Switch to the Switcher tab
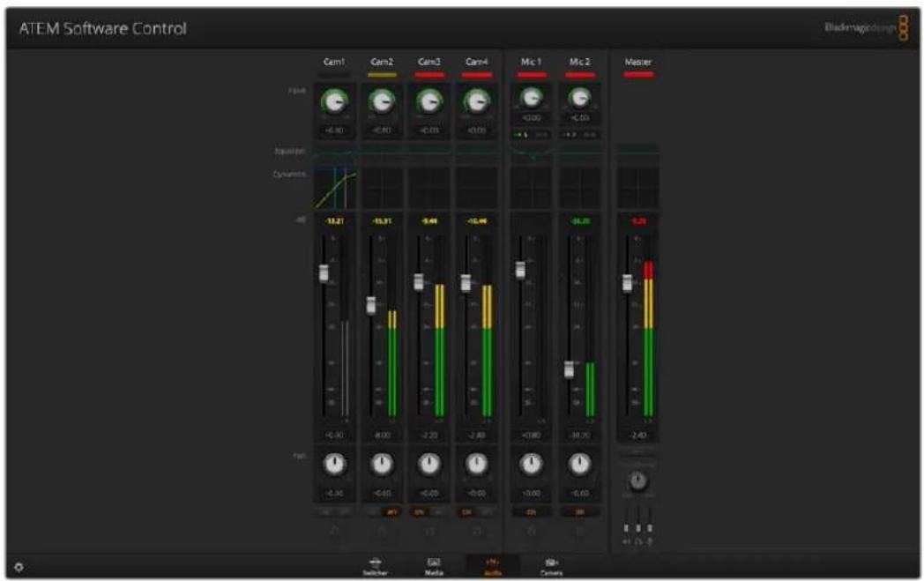This screenshot has width=924, height=581. 375,566
